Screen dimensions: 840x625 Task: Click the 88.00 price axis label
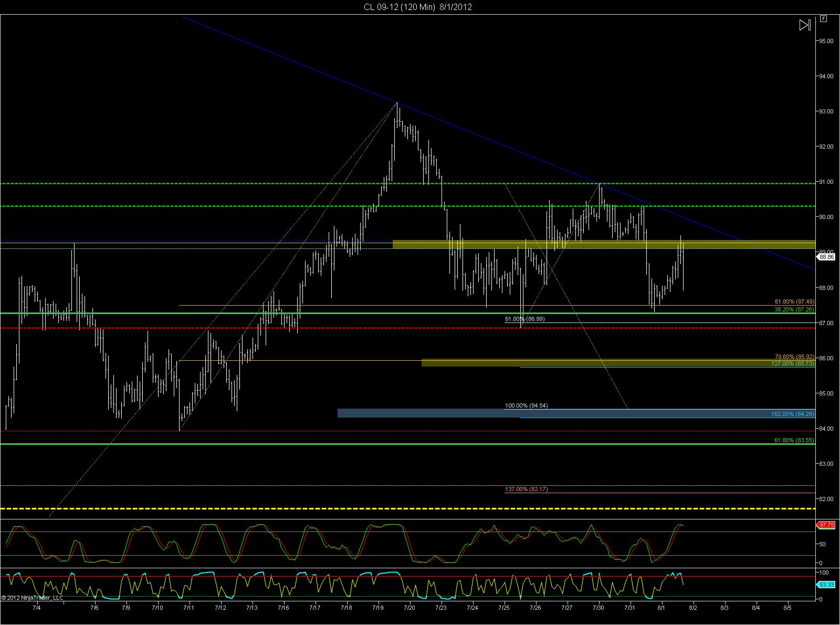(826, 288)
